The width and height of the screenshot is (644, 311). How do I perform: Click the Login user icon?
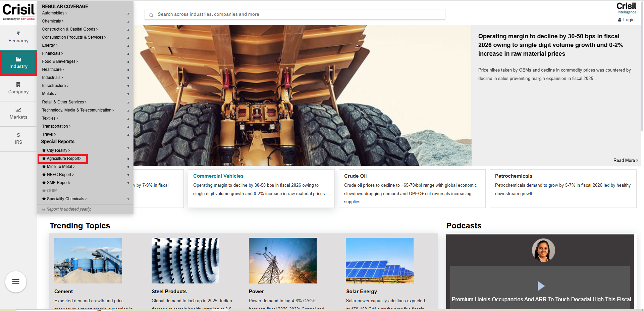click(620, 20)
